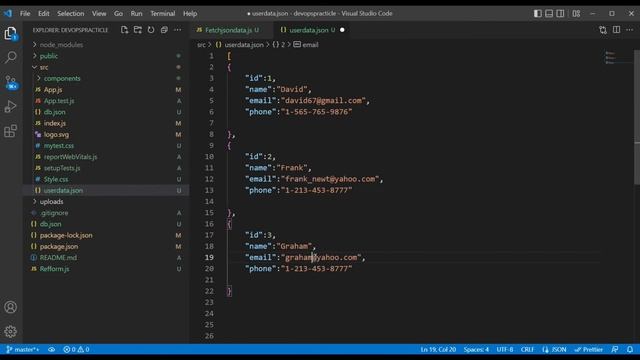Open the Manage settings gear
The height and width of the screenshot is (360, 640).
tap(11, 331)
